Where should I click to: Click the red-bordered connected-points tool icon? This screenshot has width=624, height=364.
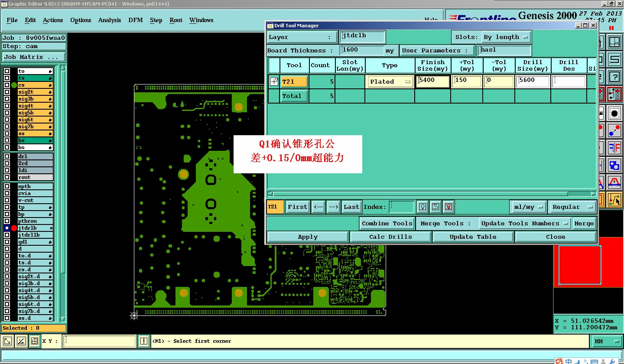point(614,93)
